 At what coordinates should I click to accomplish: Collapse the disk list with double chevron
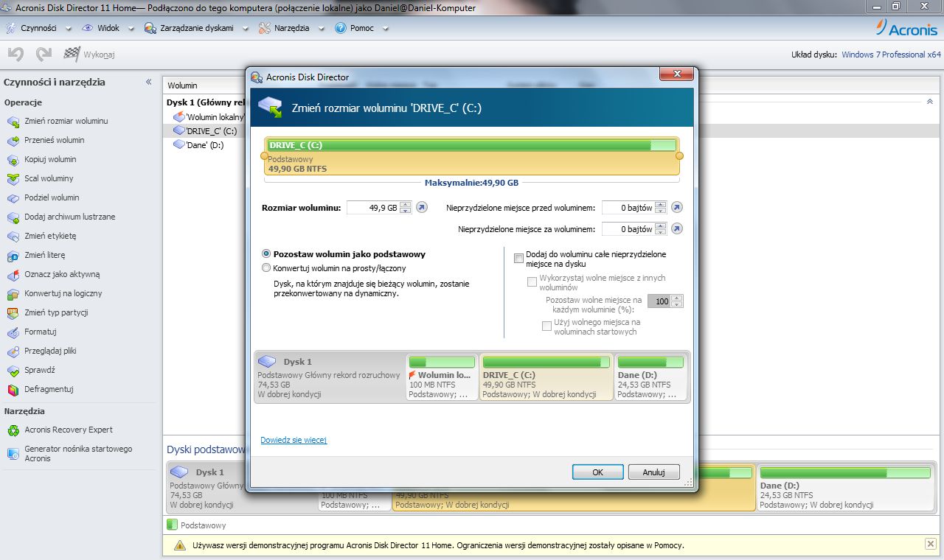[x=929, y=101]
